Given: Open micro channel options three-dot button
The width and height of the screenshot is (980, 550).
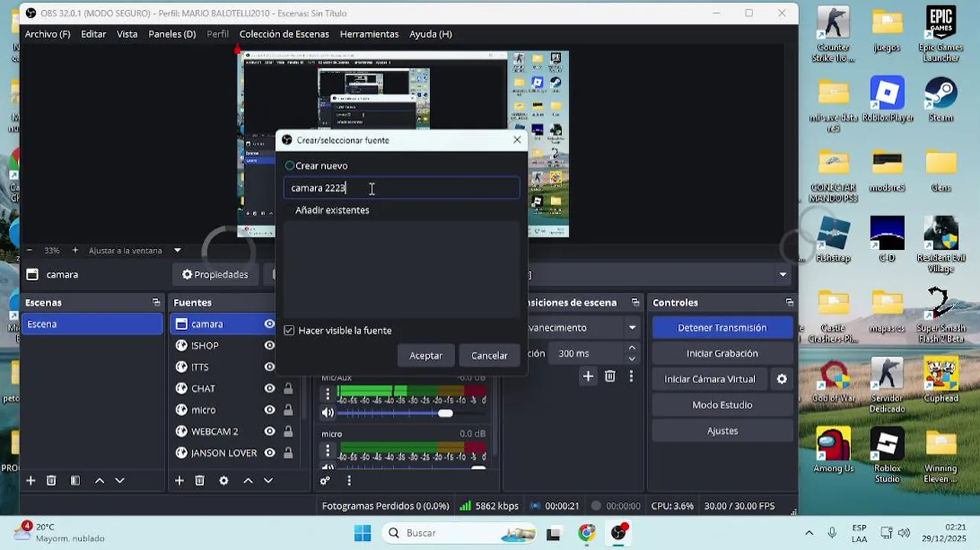Looking at the screenshot, I should pos(327,451).
